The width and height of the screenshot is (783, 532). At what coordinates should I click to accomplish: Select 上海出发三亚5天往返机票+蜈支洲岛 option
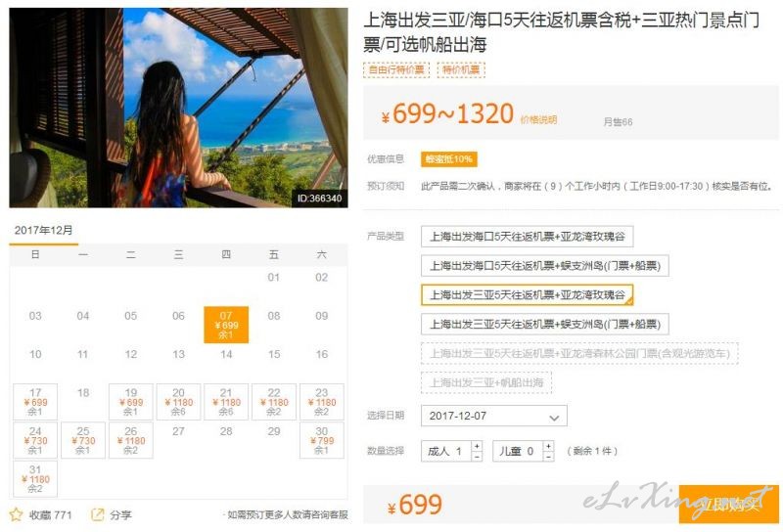click(545, 325)
